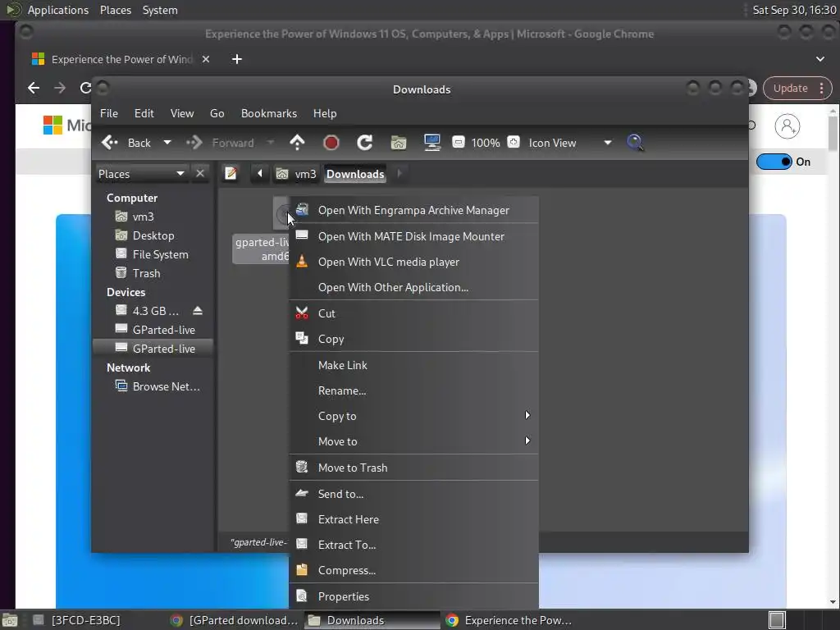Eject the 4.3 GB device
The image size is (840, 630).
(x=198, y=311)
